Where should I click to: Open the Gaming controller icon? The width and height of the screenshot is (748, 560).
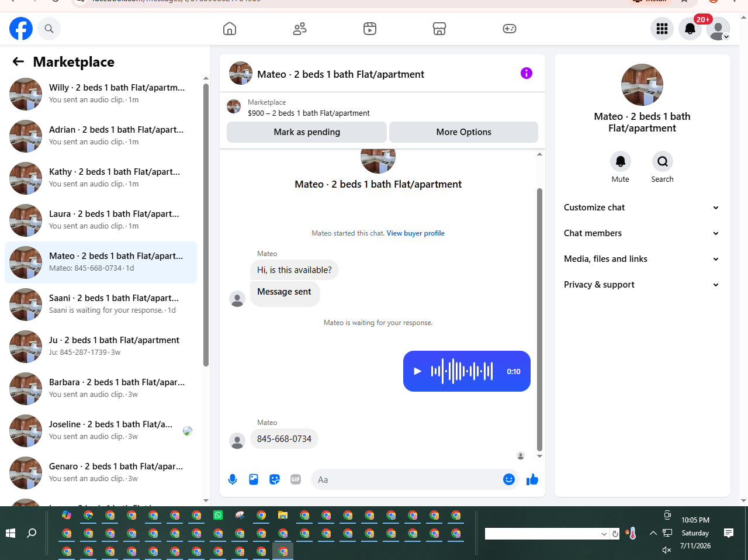[x=510, y=29]
